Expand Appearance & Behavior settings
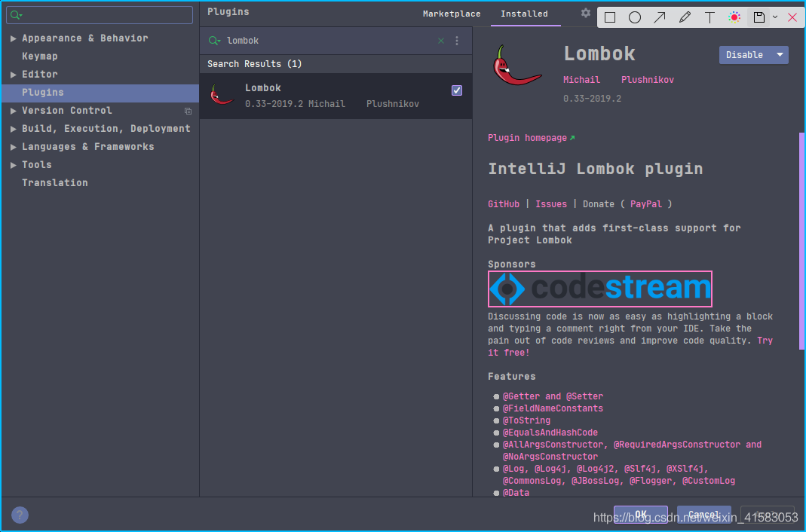Viewport: 806px width, 532px height. point(14,38)
